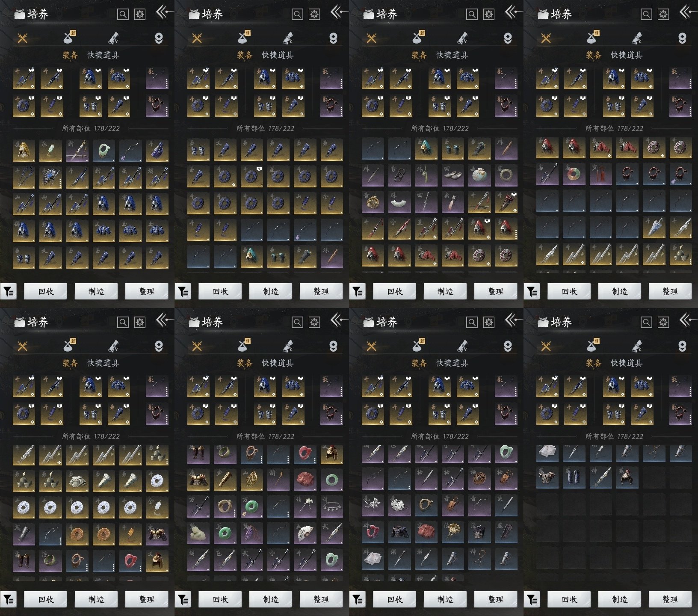Select white lace item in bottom third panel

399,505
